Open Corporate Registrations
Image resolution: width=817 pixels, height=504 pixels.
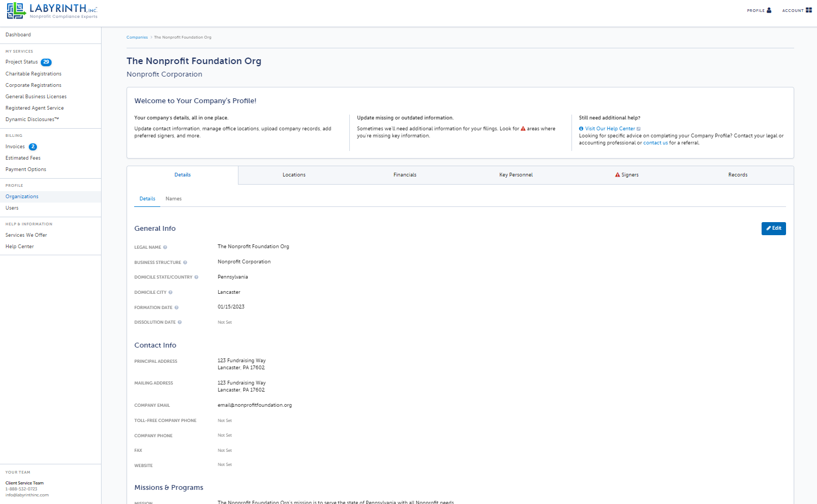(34, 85)
